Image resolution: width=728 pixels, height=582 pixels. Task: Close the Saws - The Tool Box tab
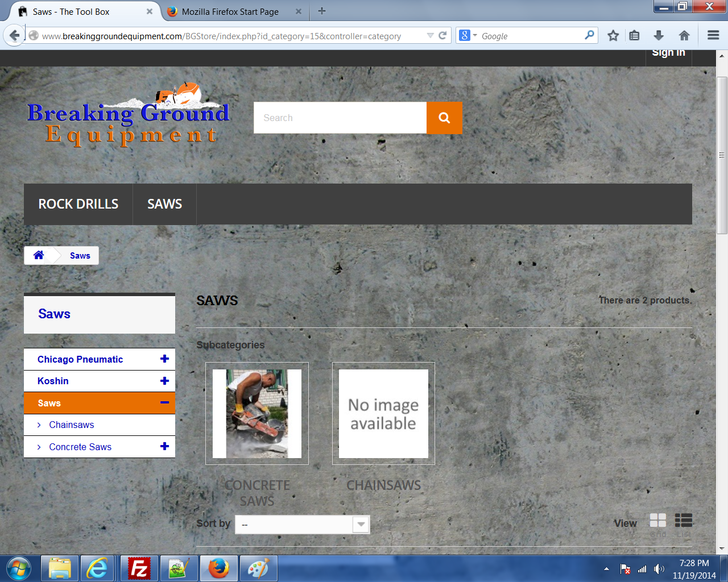coord(150,11)
